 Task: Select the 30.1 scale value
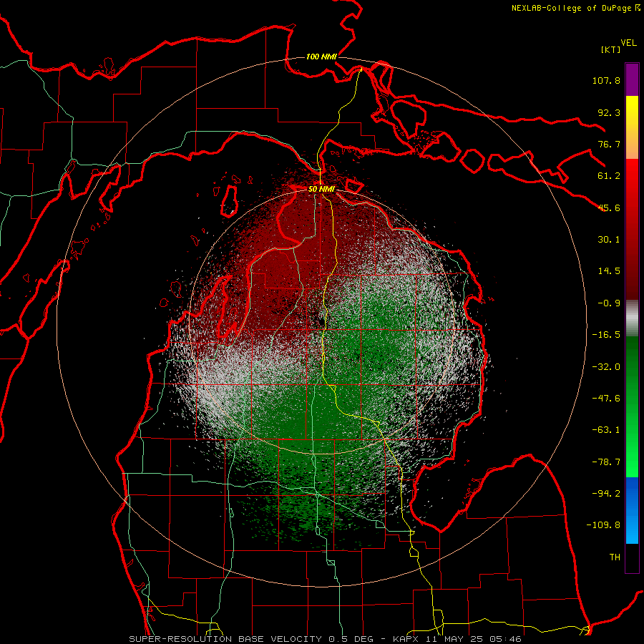pyautogui.click(x=609, y=240)
